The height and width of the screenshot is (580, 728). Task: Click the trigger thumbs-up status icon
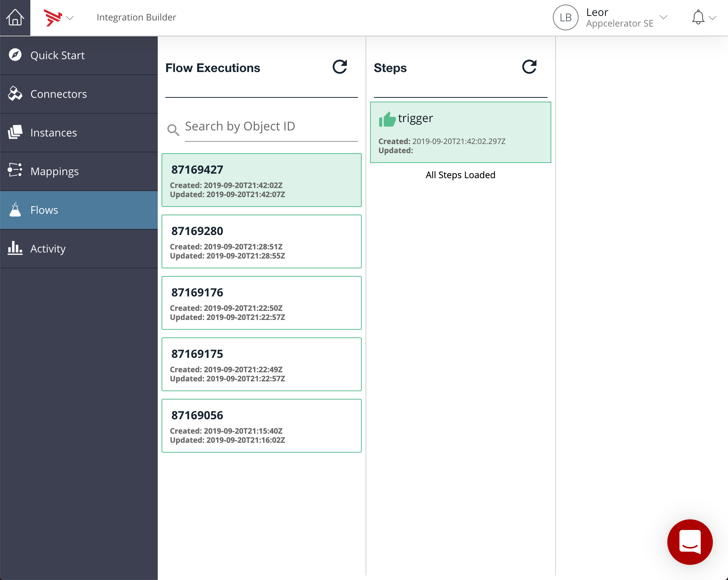tap(387, 119)
